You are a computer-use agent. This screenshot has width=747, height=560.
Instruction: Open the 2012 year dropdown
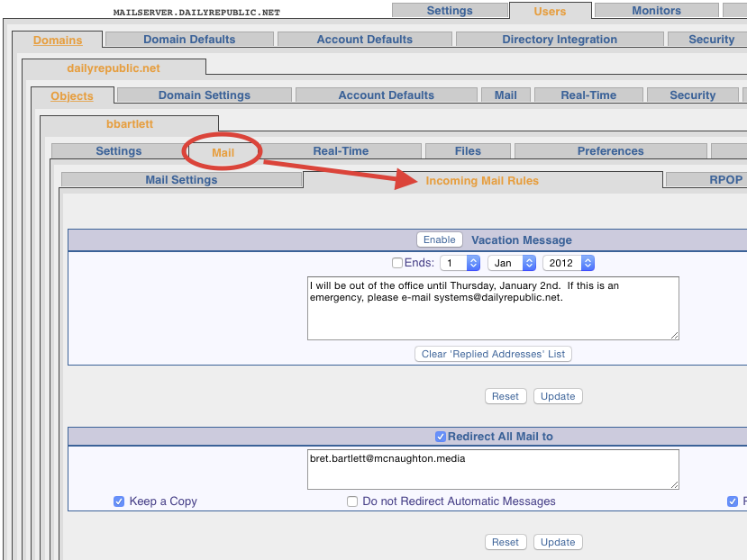point(569,263)
